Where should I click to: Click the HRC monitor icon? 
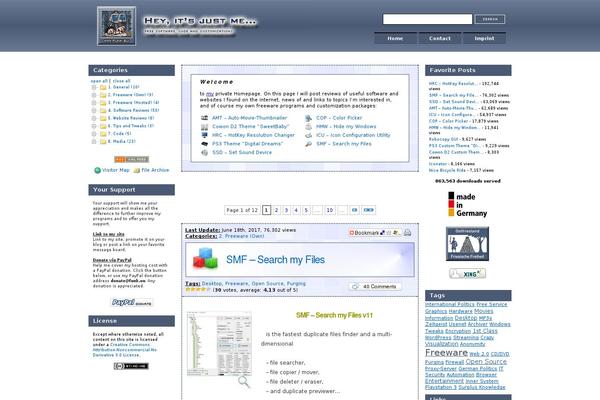pyautogui.click(x=205, y=135)
